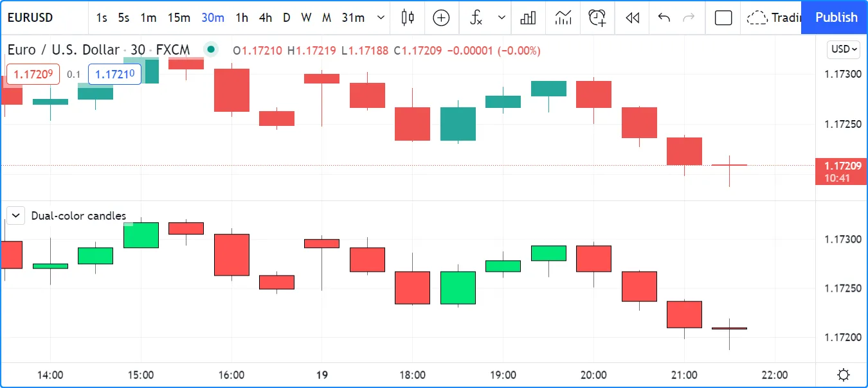868x388 pixels.
Task: Undo the last chart action
Action: [x=664, y=17]
